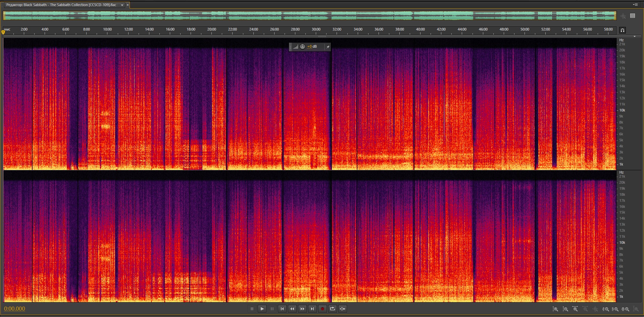Toggle loop playback in the transport controls
Image resolution: width=644 pixels, height=317 pixels.
[332, 309]
